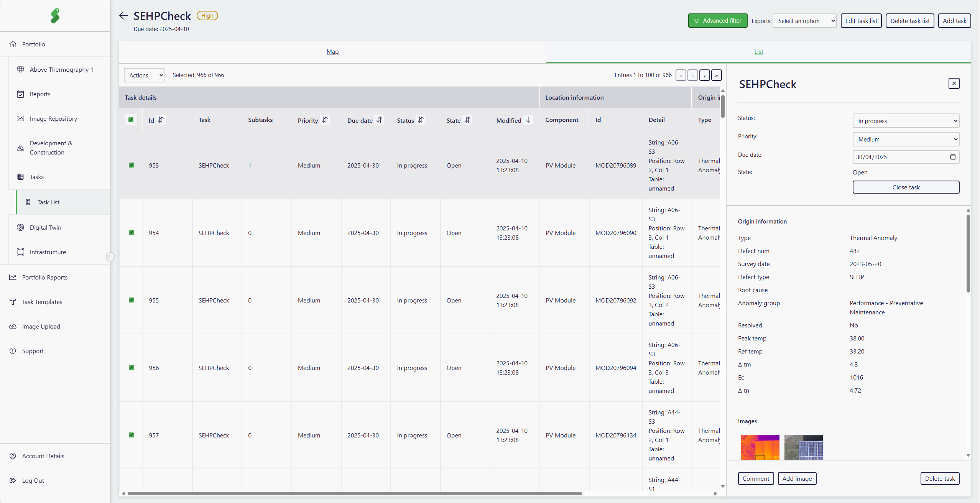The width and height of the screenshot is (980, 503).
Task: Open Task List icon in sidebar
Action: pyautogui.click(x=28, y=202)
